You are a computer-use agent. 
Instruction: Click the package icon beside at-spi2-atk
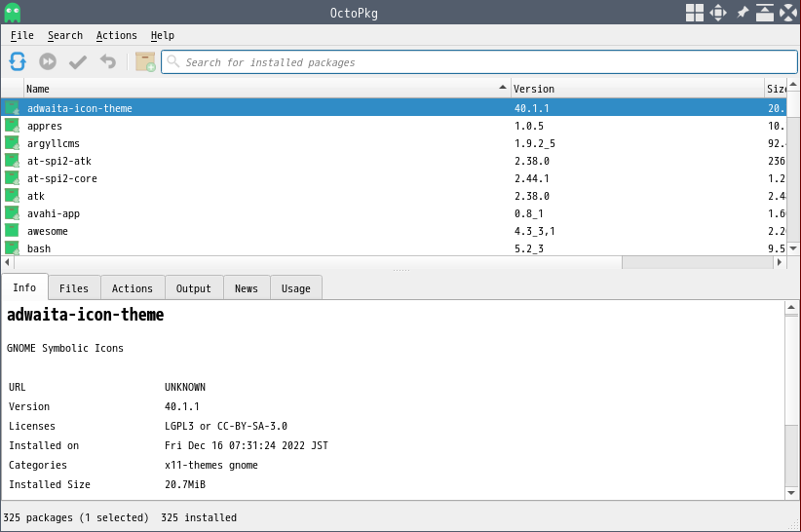point(13,161)
